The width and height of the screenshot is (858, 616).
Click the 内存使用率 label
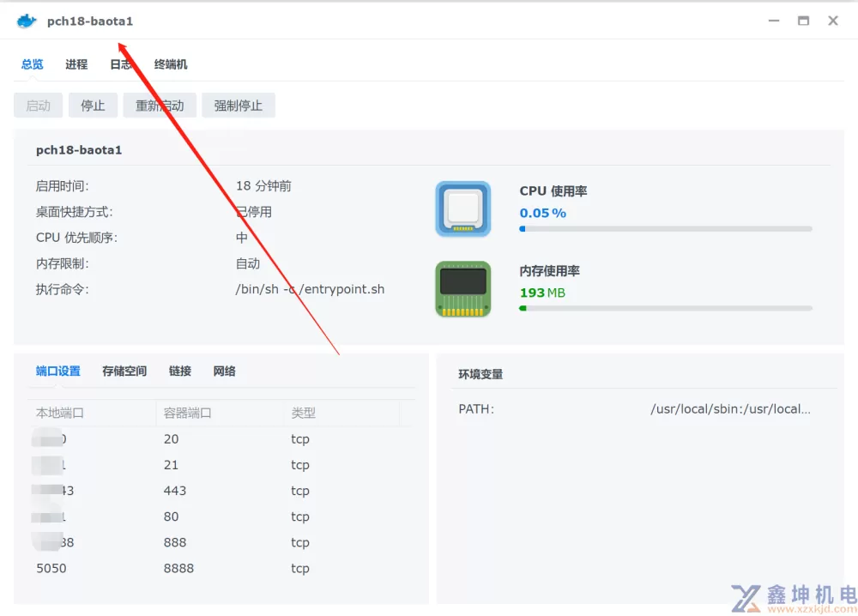[x=549, y=271]
